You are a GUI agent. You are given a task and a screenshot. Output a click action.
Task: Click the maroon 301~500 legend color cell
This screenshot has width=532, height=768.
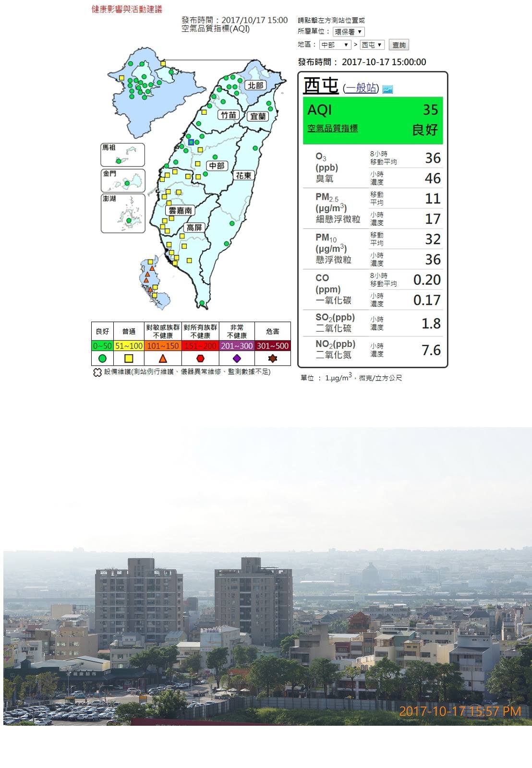click(273, 346)
